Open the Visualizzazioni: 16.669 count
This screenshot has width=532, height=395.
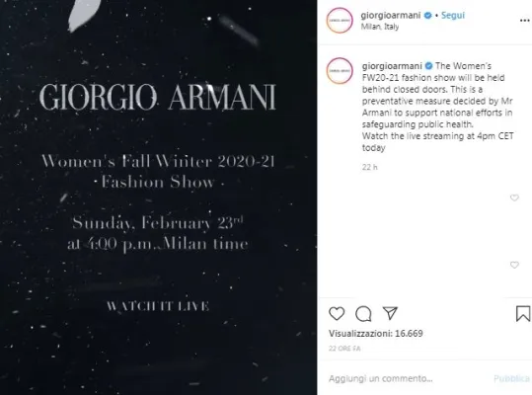pyautogui.click(x=376, y=333)
